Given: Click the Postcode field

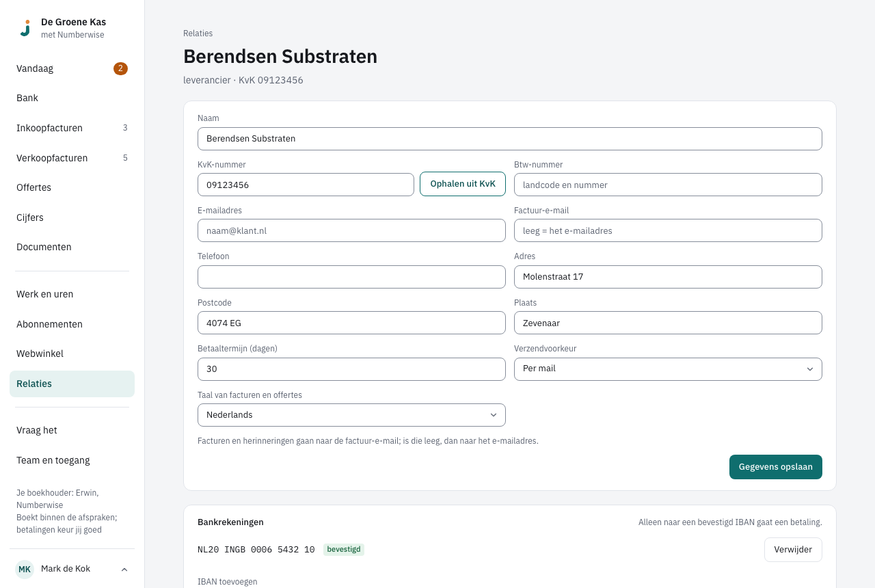Looking at the screenshot, I should 351,323.
